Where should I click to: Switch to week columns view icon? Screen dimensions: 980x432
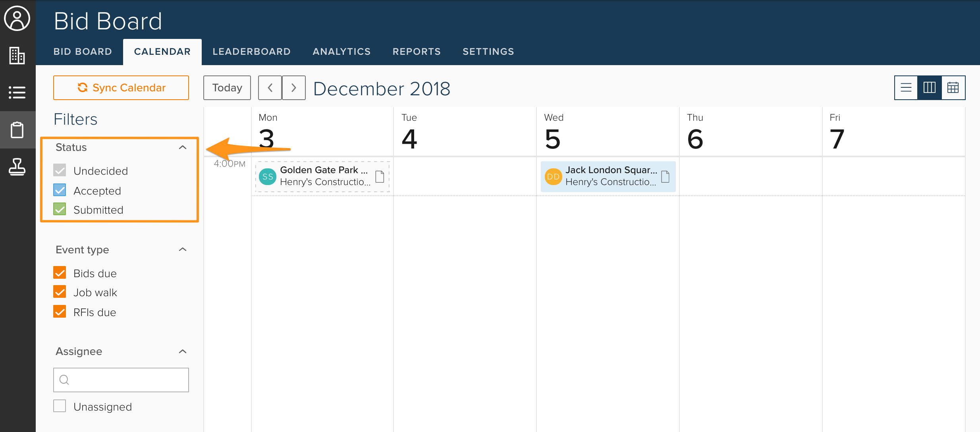929,87
